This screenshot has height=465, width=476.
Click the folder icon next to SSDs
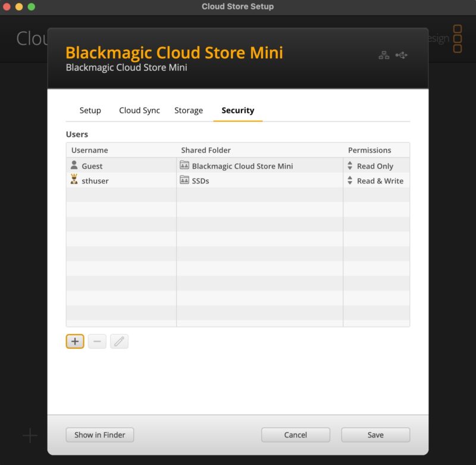[184, 180]
